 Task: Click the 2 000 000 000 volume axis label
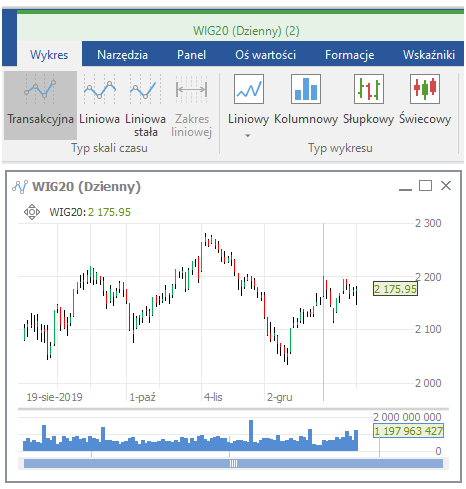coord(407,417)
